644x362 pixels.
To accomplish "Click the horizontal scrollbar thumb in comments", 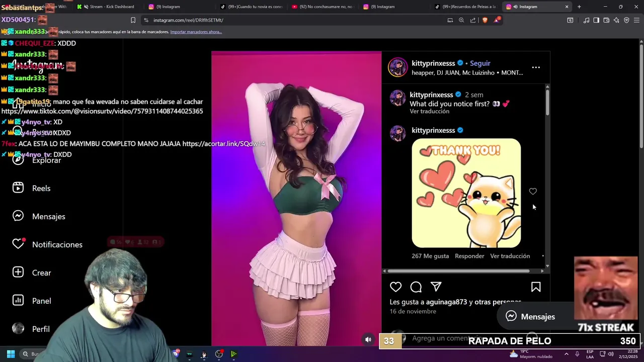I will click(x=459, y=271).
